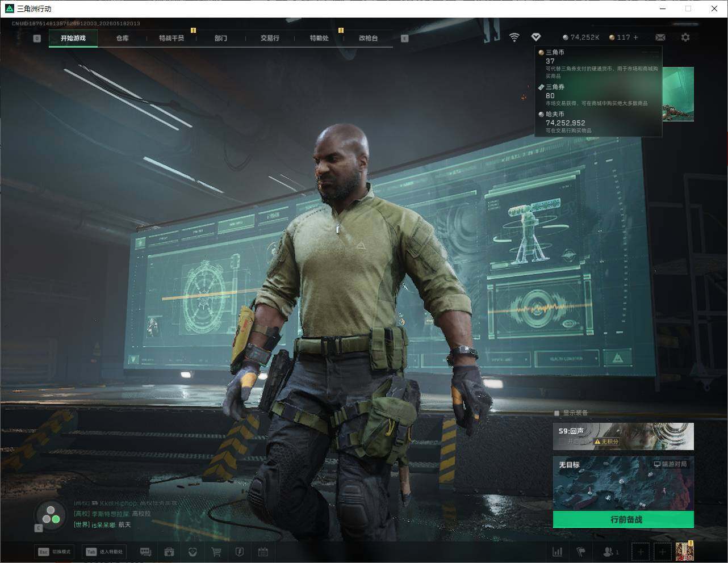Click the 无积分 warning badge
The image size is (728, 563).
(606, 442)
